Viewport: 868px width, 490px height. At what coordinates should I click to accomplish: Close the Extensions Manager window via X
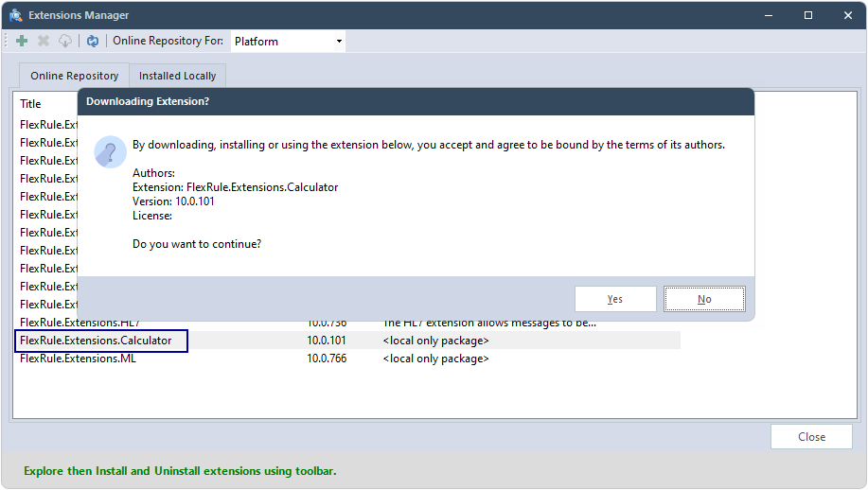tap(848, 15)
